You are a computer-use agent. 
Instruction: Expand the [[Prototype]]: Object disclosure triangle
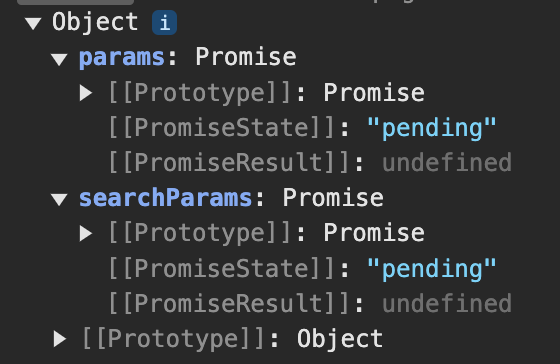[60, 339]
